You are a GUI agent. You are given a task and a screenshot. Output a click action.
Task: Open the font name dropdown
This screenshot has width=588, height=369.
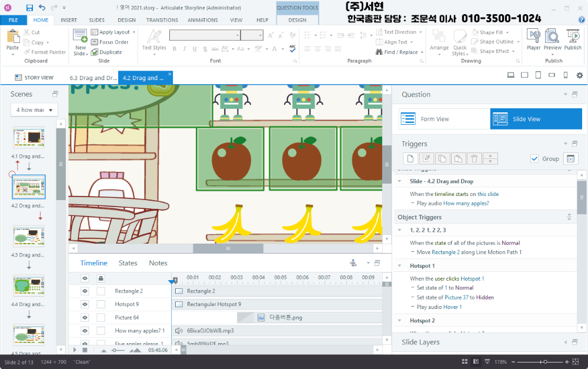[238, 35]
